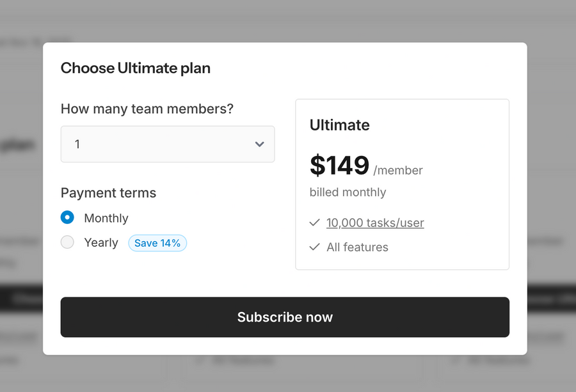Click the Ultimate plan title in summary card
Viewport: 576px width, 392px height.
tap(339, 125)
